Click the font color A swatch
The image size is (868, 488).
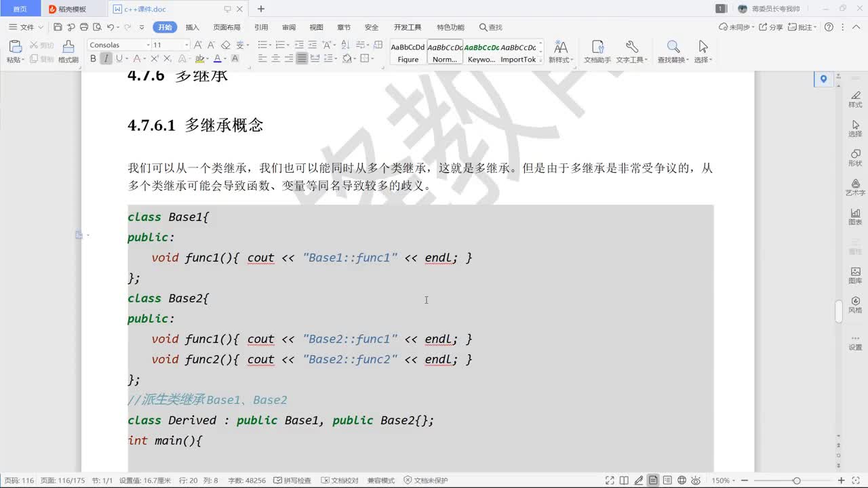click(x=217, y=59)
